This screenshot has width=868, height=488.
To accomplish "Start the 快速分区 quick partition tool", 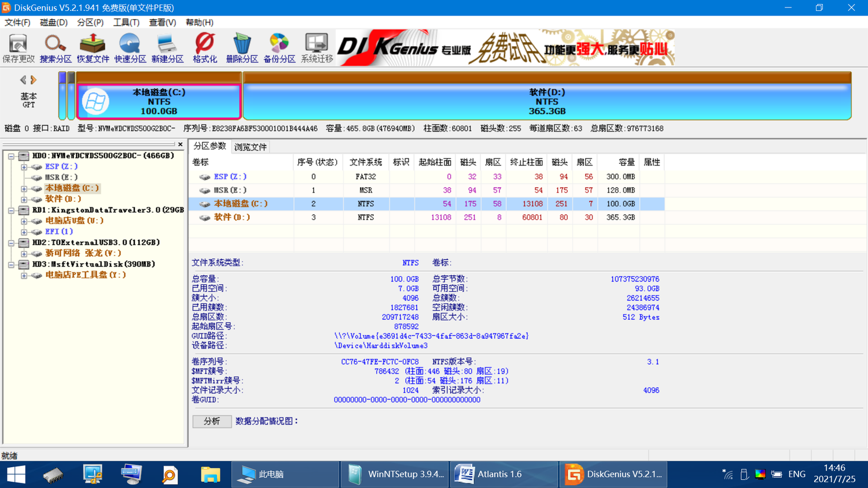I will (x=130, y=48).
